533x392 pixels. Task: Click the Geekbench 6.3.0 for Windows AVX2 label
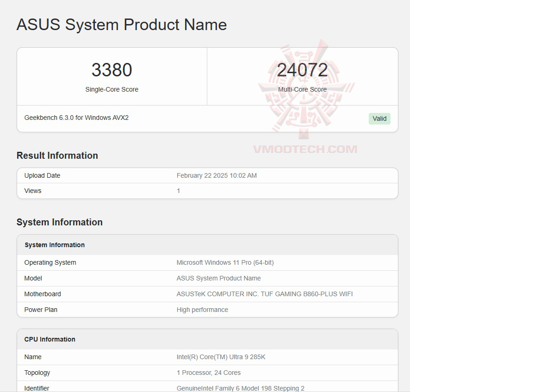(77, 118)
